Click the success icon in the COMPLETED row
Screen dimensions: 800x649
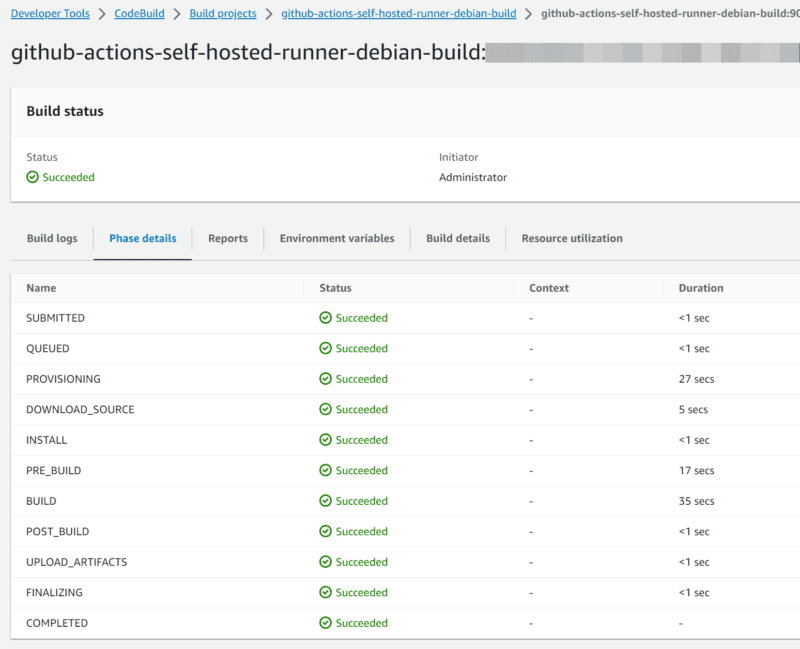tap(325, 623)
